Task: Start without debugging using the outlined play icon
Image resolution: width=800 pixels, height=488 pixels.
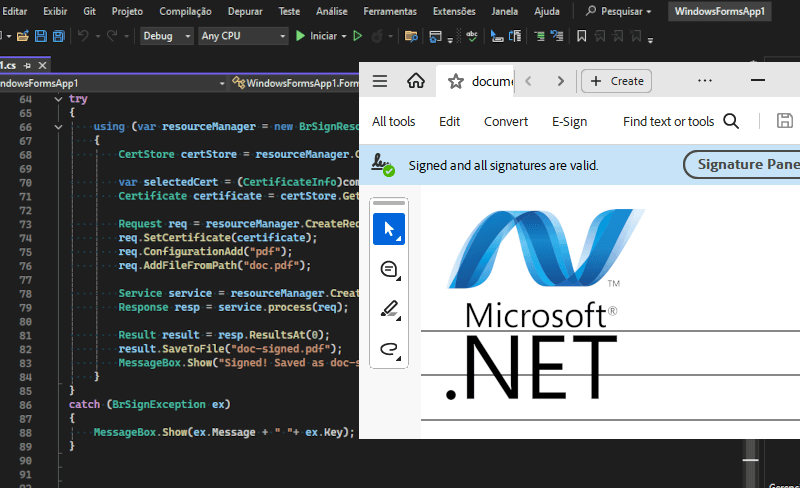Action: click(358, 36)
